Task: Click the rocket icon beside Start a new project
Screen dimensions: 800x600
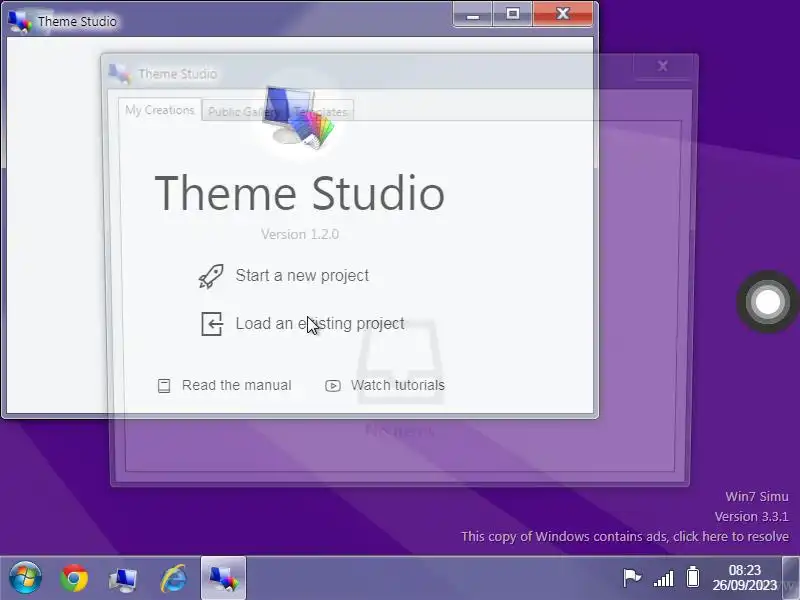Action: click(211, 277)
